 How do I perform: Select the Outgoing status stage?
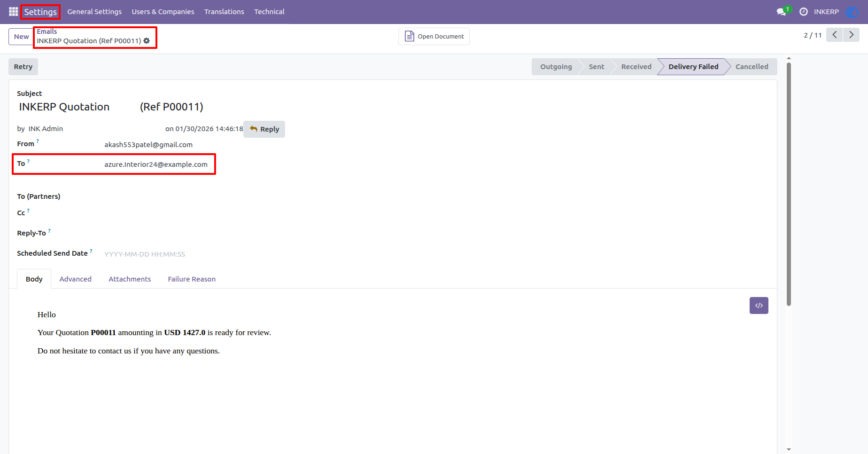click(556, 67)
